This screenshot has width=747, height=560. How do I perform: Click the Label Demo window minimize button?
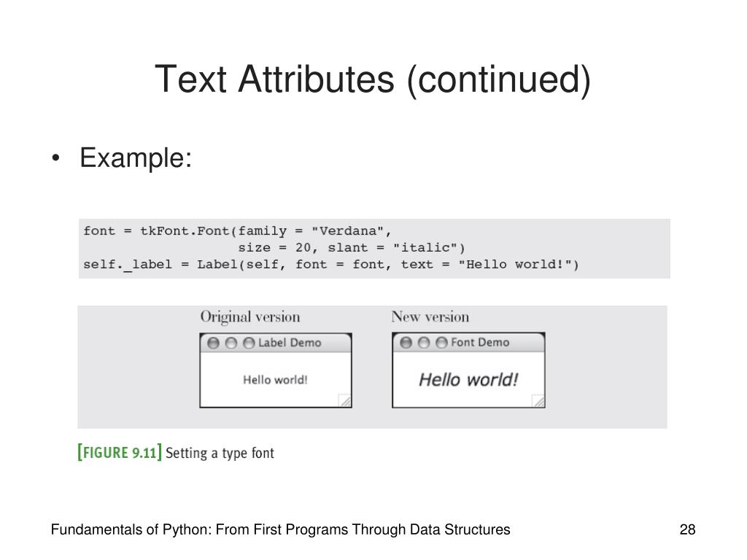[231, 343]
